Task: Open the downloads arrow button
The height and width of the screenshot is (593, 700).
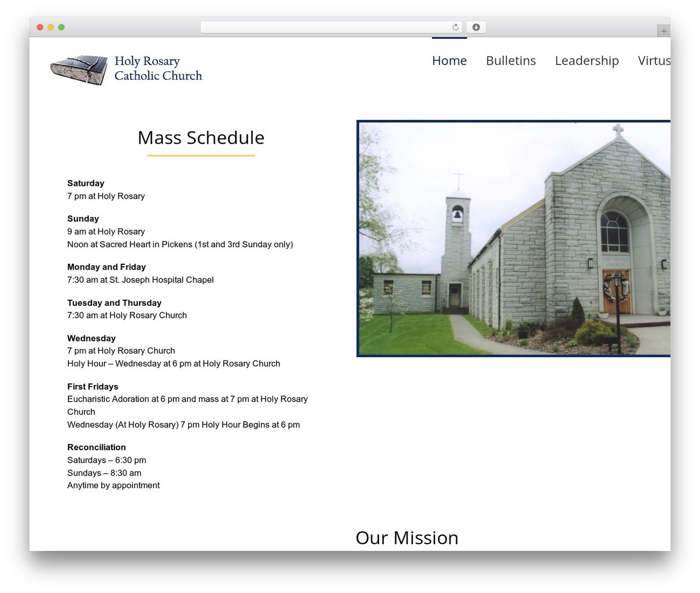Action: point(476,27)
